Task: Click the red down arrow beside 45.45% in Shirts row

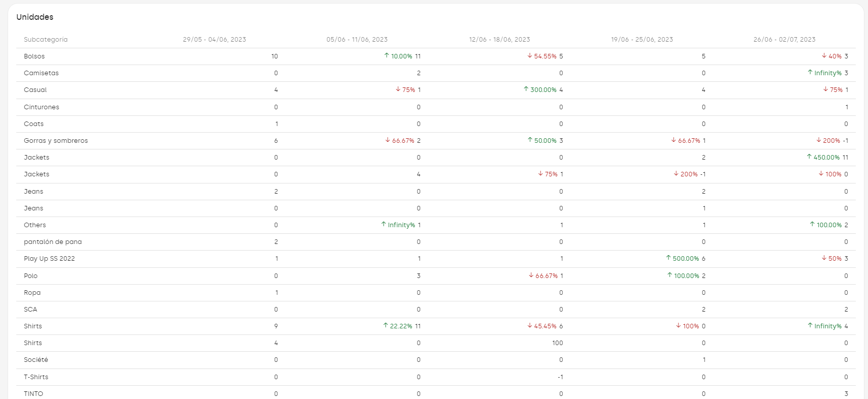Action: pyautogui.click(x=530, y=326)
